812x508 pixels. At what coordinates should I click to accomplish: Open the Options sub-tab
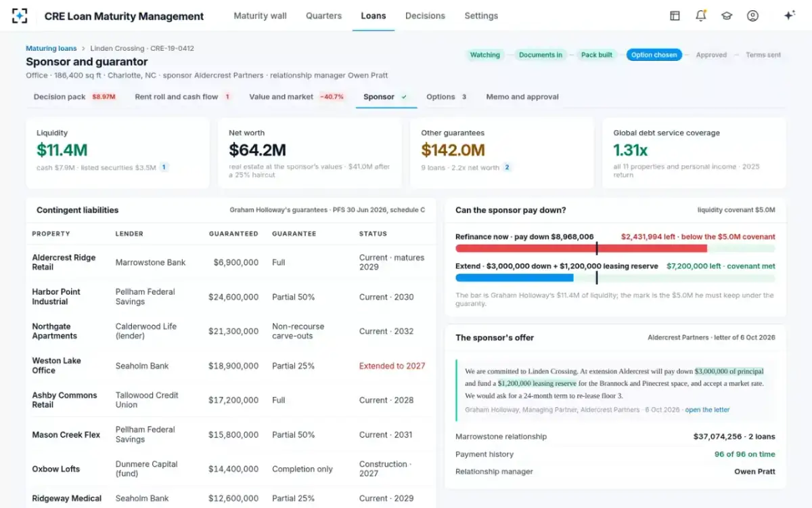pyautogui.click(x=447, y=97)
